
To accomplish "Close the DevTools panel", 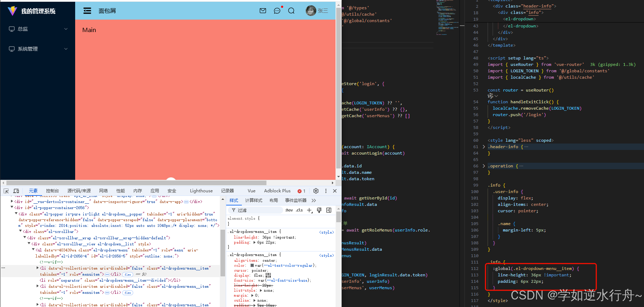I will tap(335, 191).
